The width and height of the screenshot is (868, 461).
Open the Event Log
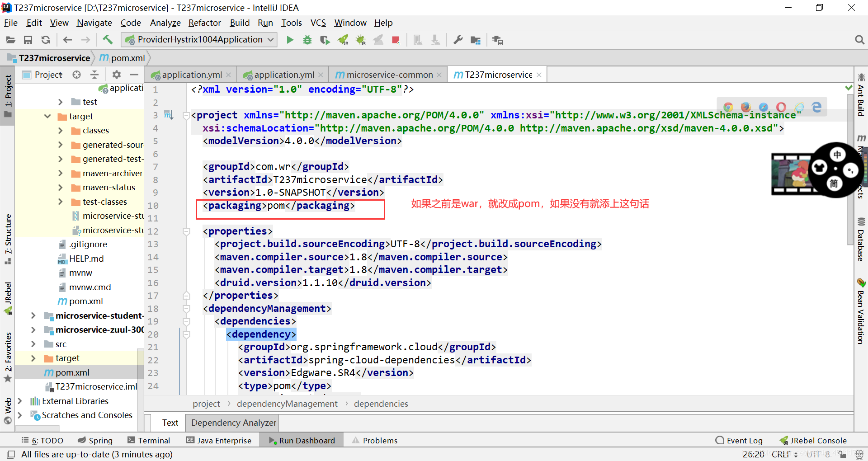click(x=739, y=440)
